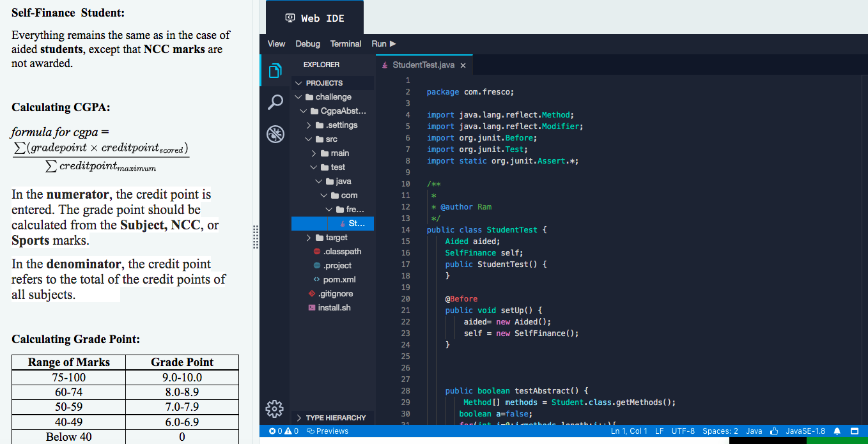
Task: Open the Debug (bug) icon in the sidebar
Action: 275,134
